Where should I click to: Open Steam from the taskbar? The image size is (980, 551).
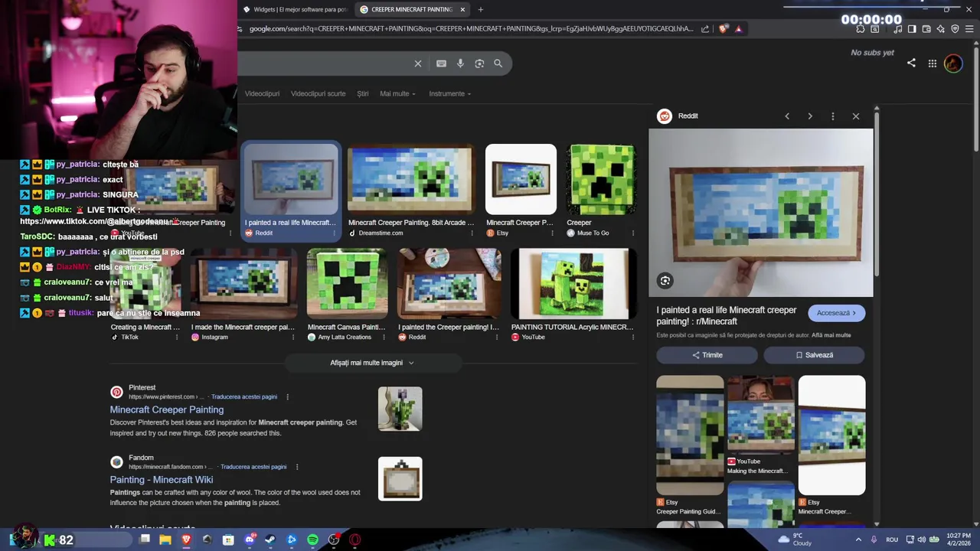click(270, 540)
